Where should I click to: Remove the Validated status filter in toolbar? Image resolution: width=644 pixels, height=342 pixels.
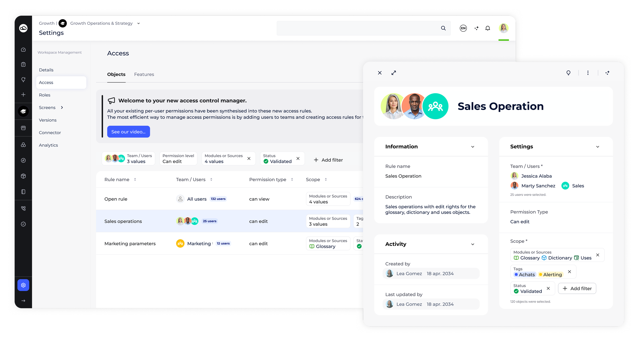point(298,159)
